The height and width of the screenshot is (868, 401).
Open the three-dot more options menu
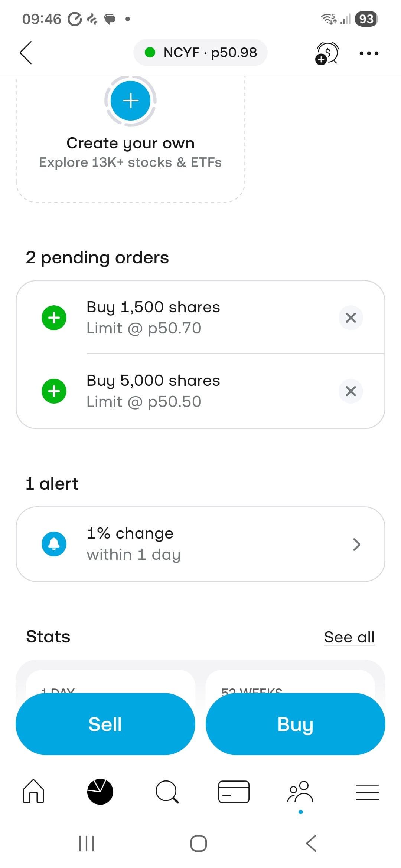369,53
